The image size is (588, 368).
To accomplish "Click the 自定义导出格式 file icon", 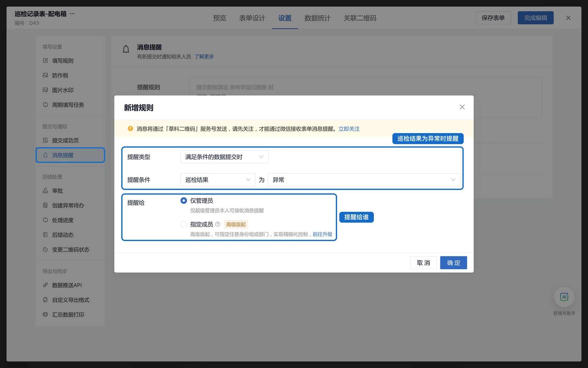I will click(45, 300).
